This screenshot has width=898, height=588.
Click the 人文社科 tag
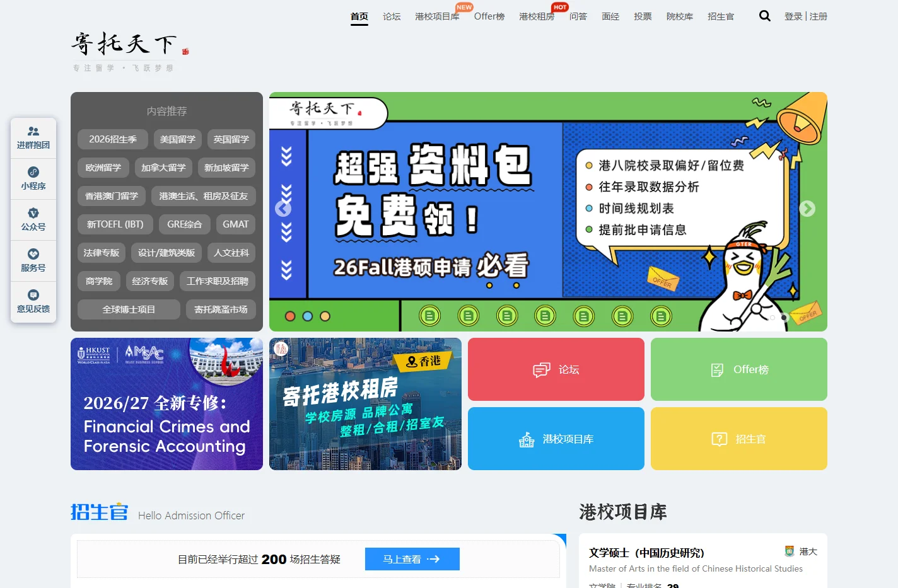(231, 253)
